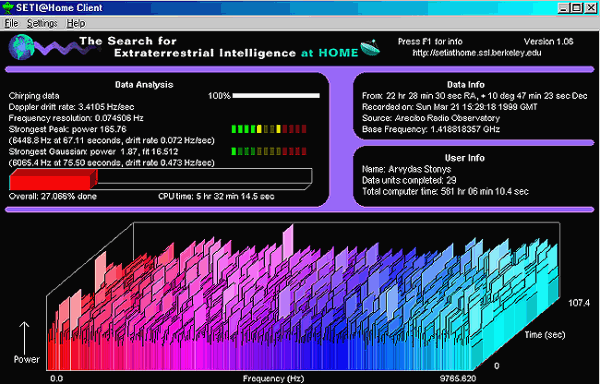600x384 pixels.
Task: Click the Earth globe logo
Action: click(21, 47)
